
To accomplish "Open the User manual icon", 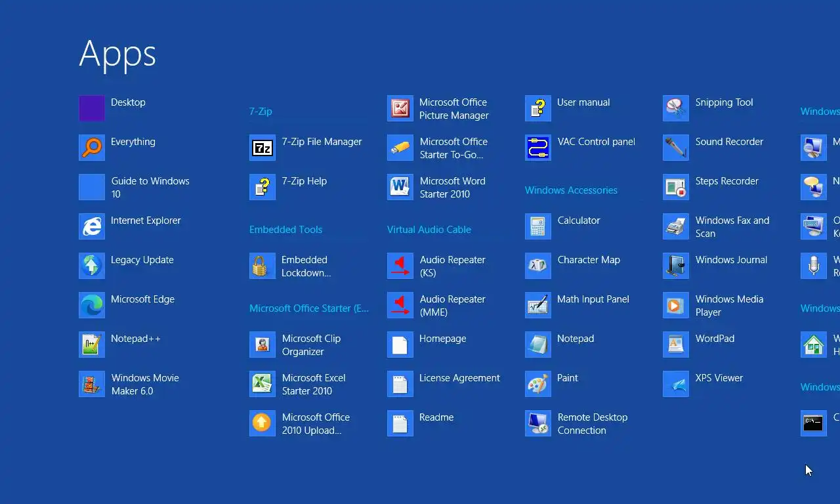I will 538,108.
